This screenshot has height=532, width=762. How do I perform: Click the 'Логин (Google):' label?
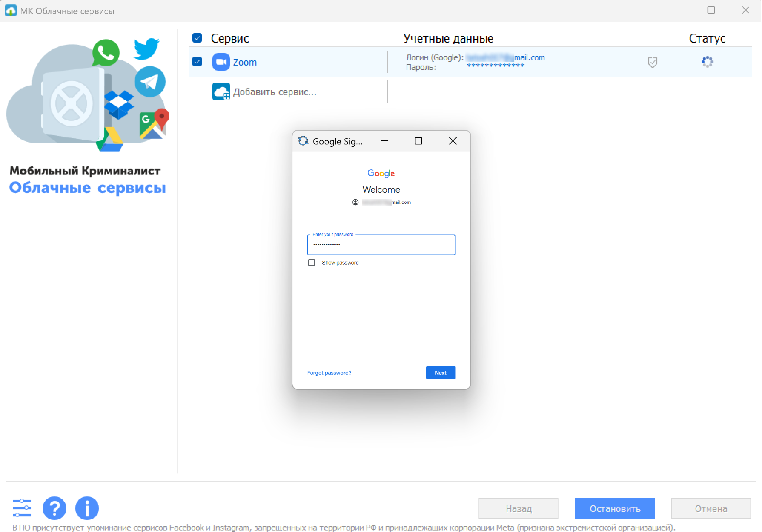coord(435,58)
